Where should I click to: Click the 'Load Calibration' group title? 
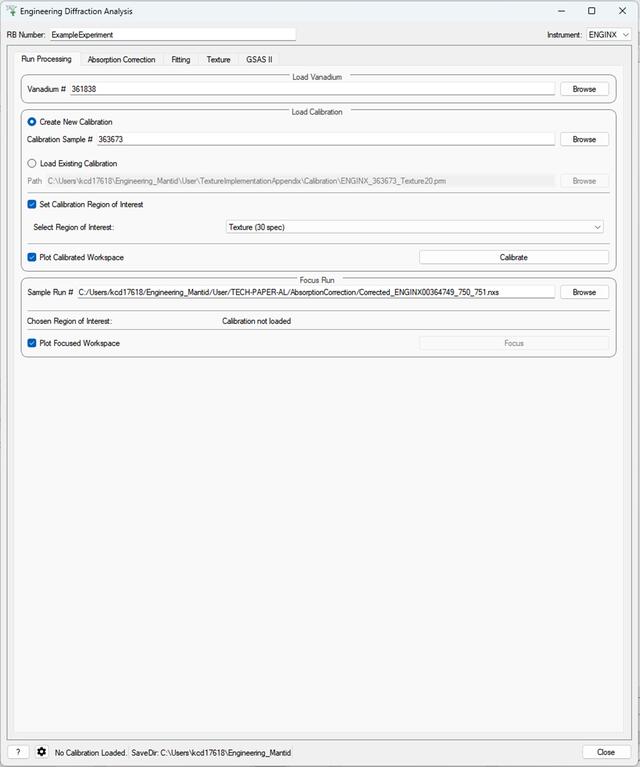[x=317, y=112]
